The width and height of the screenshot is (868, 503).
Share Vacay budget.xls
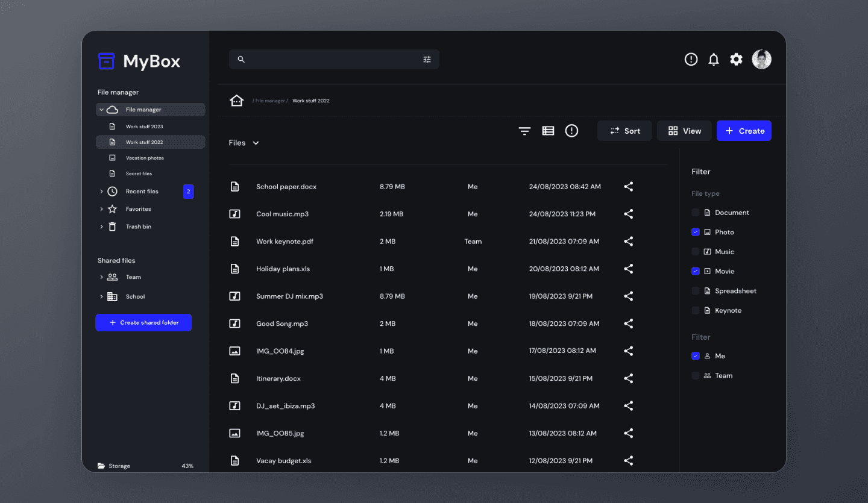(628, 461)
